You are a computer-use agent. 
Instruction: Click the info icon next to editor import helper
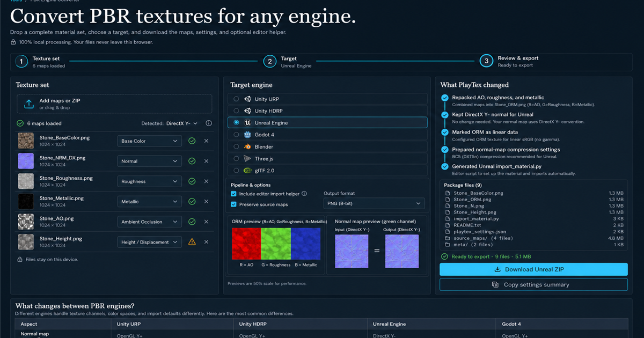point(304,194)
